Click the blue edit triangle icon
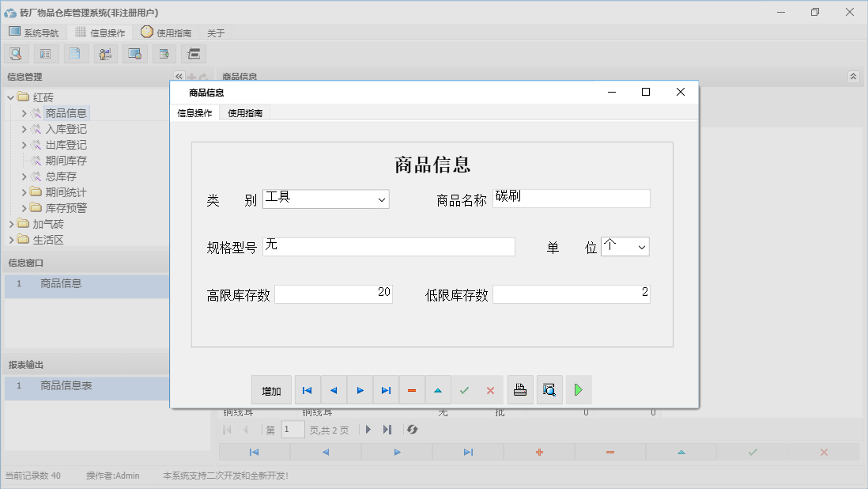The height and width of the screenshot is (489, 868). (x=438, y=389)
